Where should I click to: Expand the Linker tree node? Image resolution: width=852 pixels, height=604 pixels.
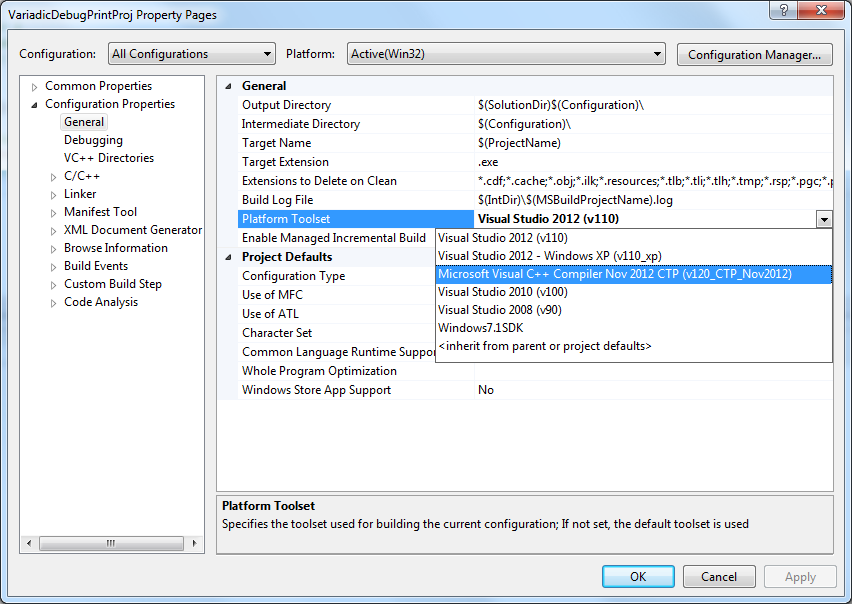pos(53,195)
